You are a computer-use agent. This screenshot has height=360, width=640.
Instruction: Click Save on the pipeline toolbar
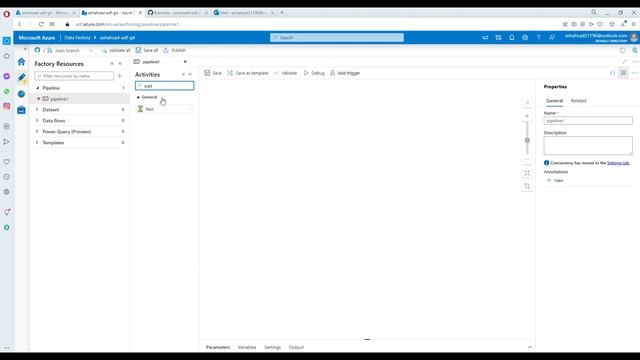(x=213, y=73)
